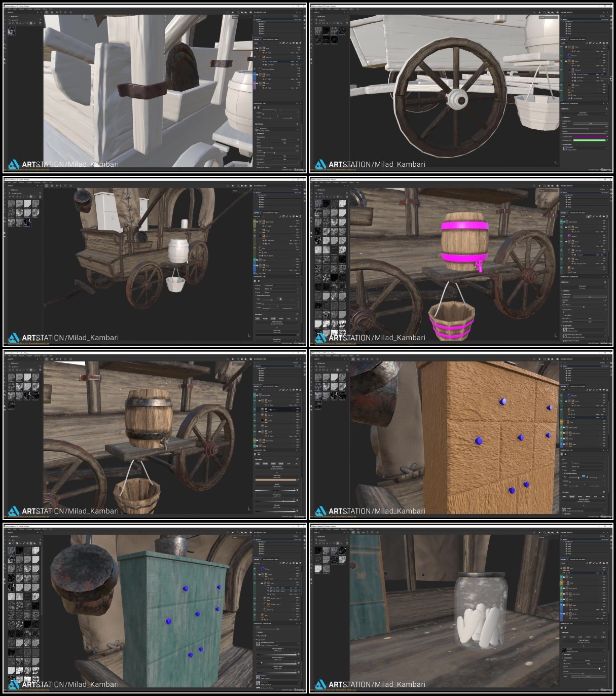Delete-layer trash icon in teal cabinet screenshot
Screen dimensions: 616x696
point(300,563)
